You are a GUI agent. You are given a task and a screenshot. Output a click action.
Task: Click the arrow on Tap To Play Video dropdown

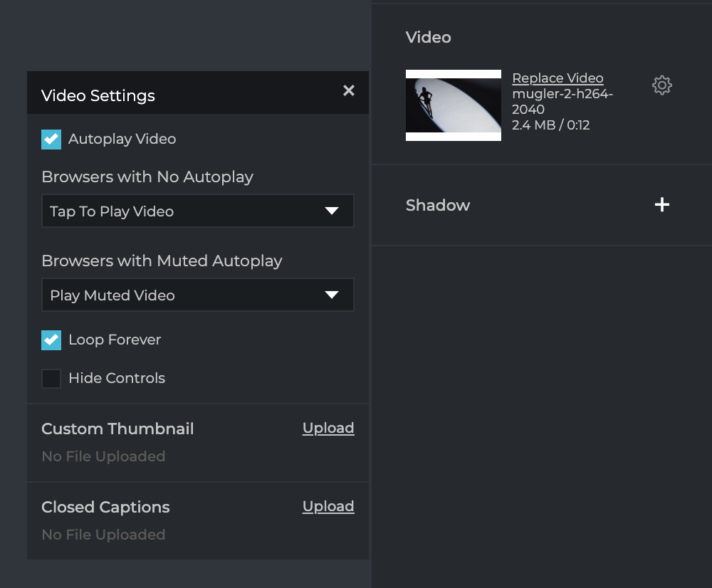click(332, 211)
